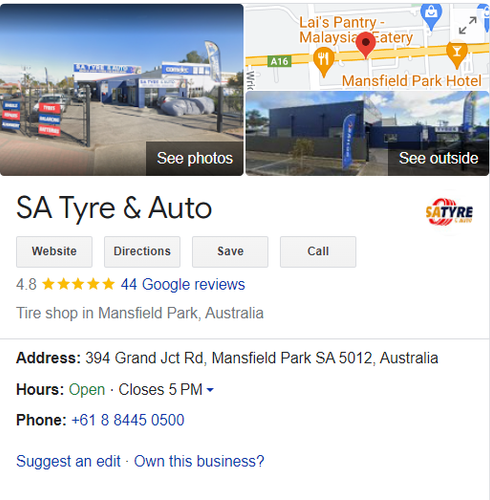Image resolution: width=490 pixels, height=500 pixels.
Task: Expand the map with the arrows icon
Action: pyautogui.click(x=467, y=25)
